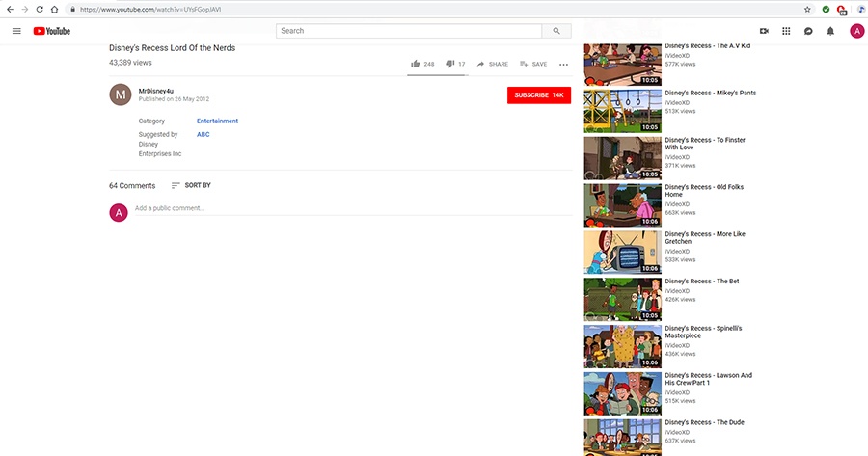Open the Sort By comments dropdown
The height and width of the screenshot is (456, 868).
pyautogui.click(x=191, y=185)
